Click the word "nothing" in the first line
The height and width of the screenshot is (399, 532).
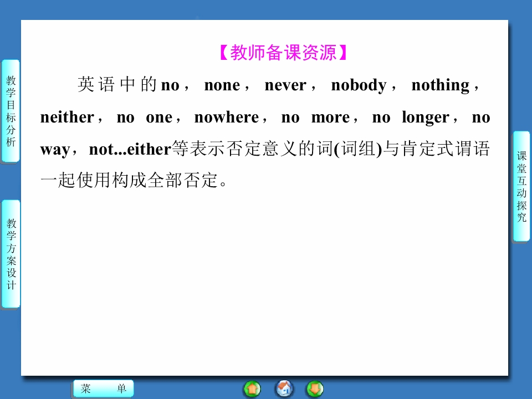click(x=441, y=85)
